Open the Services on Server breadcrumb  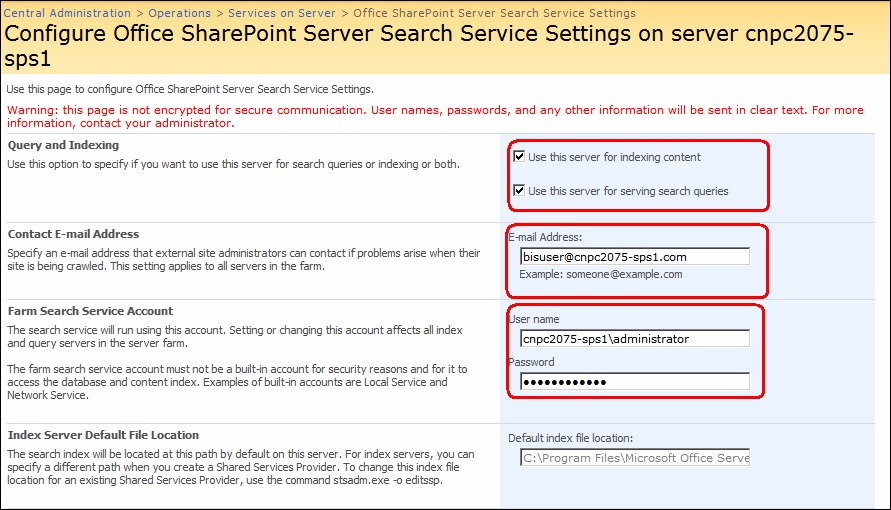282,12
